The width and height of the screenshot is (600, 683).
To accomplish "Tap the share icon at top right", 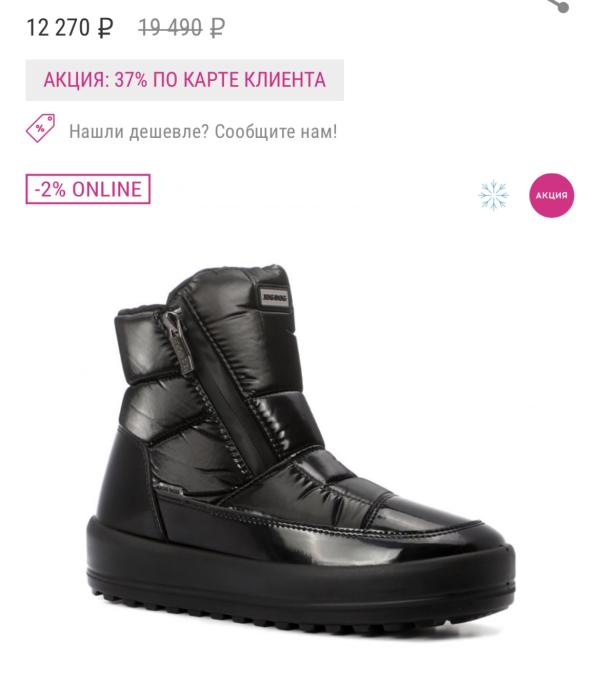I will pos(561,5).
